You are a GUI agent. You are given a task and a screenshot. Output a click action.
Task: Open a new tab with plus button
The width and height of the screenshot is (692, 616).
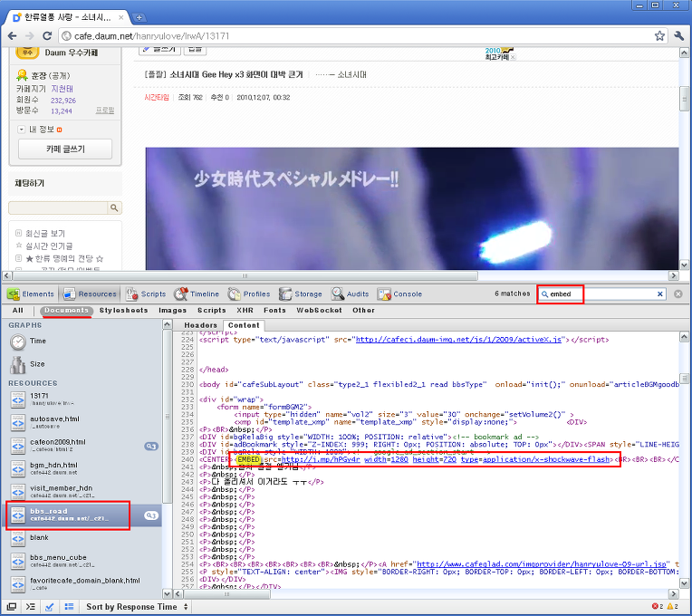tap(139, 17)
